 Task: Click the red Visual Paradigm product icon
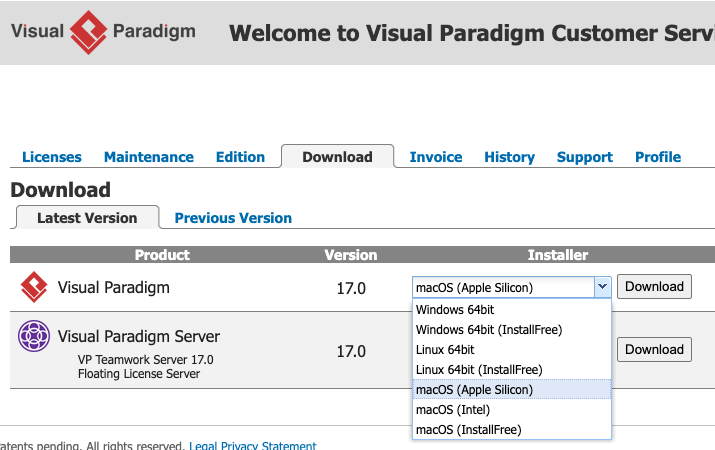pyautogui.click(x=34, y=288)
